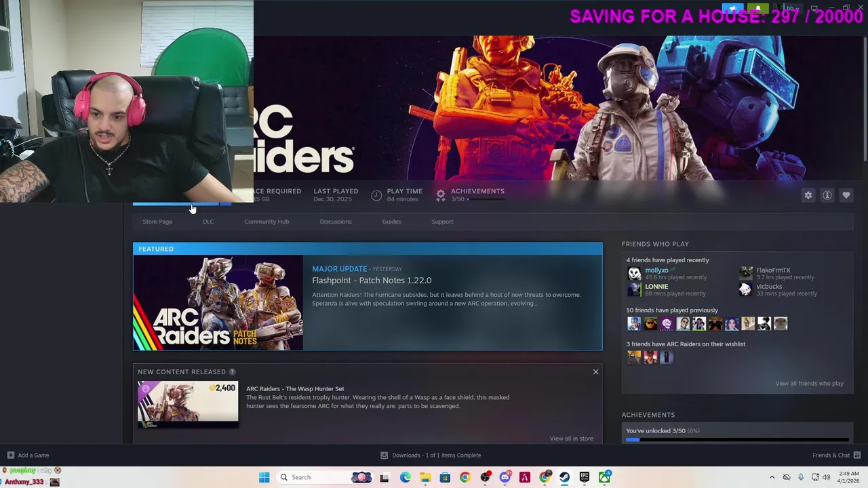Screen dimensions: 868x488
Task: Open game settings gear icon
Action: tap(808, 195)
